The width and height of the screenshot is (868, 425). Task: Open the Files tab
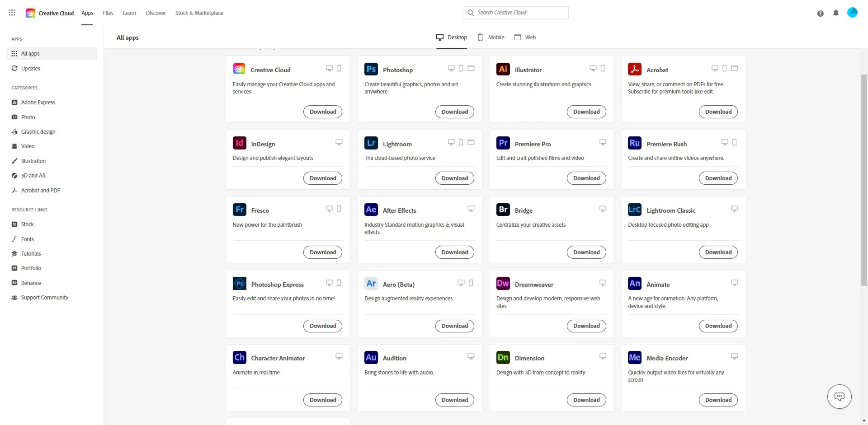point(108,13)
